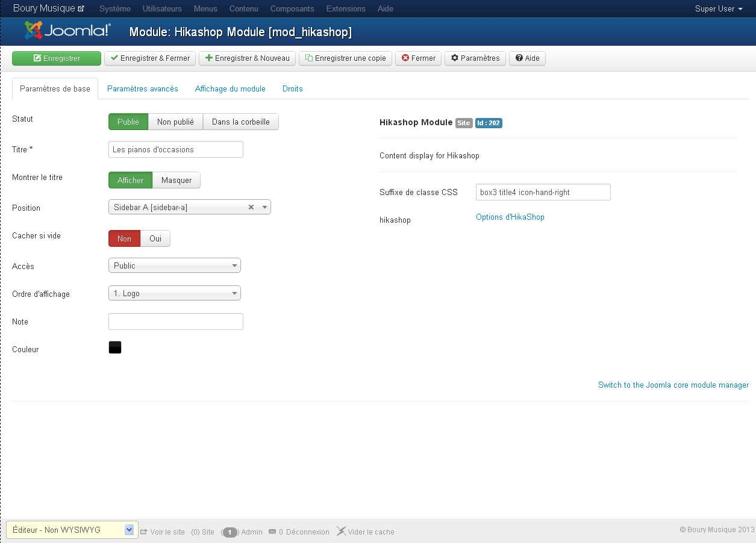Set Statut to Publié

[x=128, y=122]
